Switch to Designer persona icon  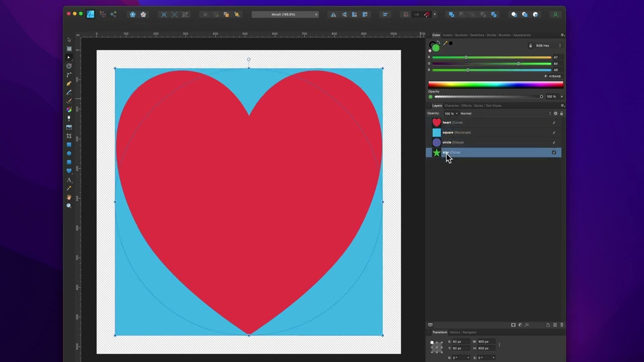(91, 14)
